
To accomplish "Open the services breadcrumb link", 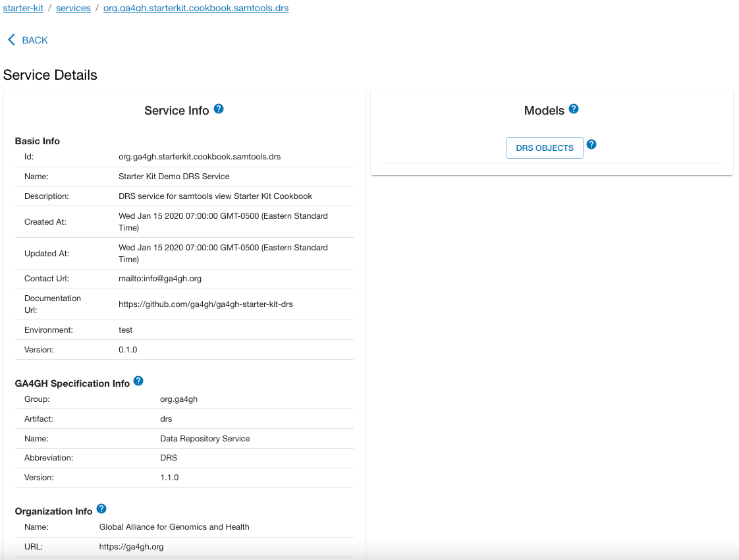I will pos(73,8).
